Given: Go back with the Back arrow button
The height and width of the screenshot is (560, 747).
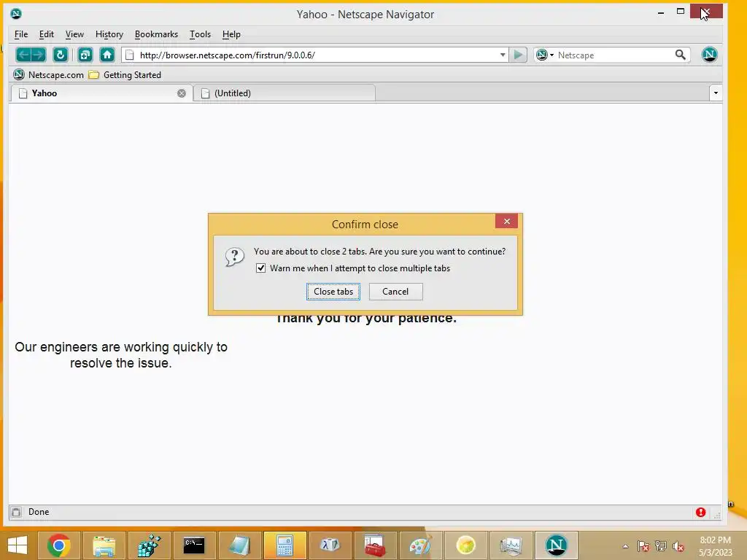Looking at the screenshot, I should (x=23, y=55).
